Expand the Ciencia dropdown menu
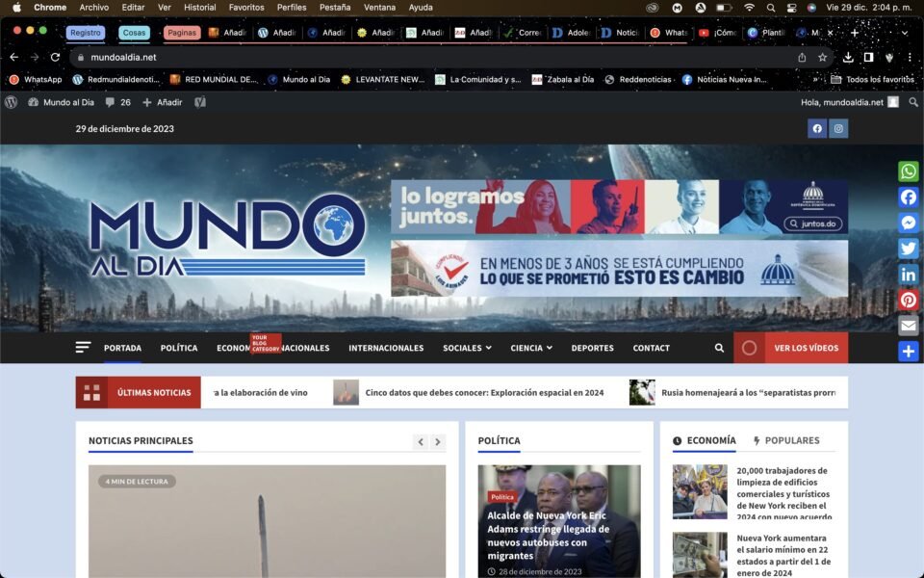 click(x=531, y=348)
